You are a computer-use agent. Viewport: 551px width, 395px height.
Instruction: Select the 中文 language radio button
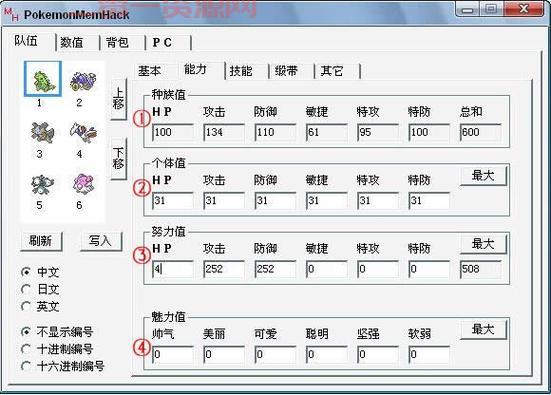pyautogui.click(x=40, y=272)
